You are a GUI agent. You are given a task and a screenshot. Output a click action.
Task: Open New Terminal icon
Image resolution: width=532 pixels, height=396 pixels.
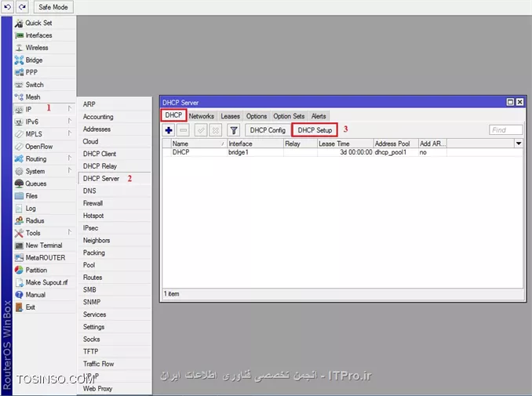pos(20,245)
